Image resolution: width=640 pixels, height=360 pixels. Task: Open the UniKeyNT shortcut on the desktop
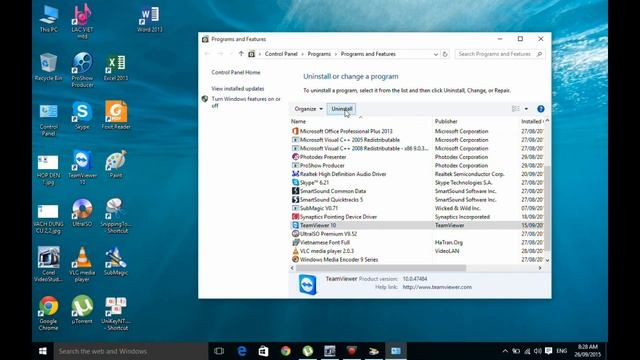(116, 313)
